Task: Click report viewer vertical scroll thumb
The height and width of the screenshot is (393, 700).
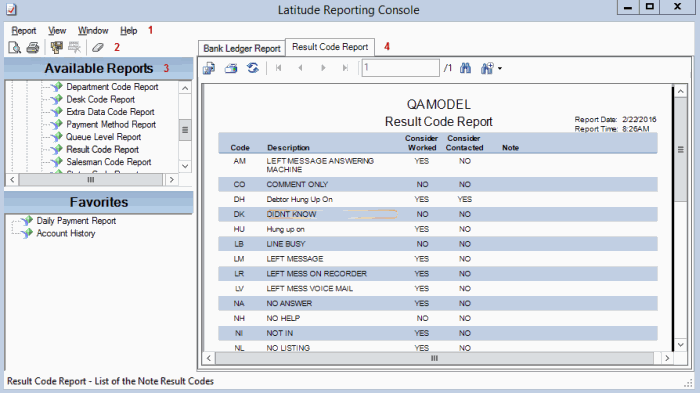Action: pos(680,150)
